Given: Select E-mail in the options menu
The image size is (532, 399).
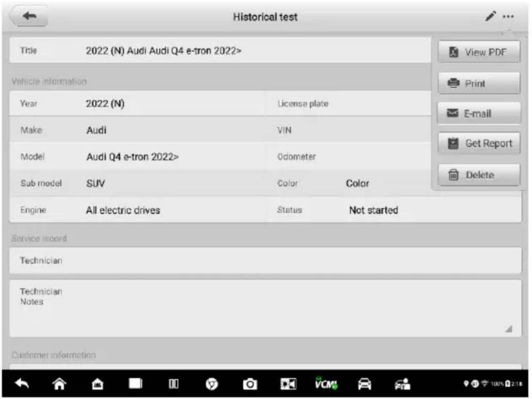Looking at the screenshot, I should point(479,114).
